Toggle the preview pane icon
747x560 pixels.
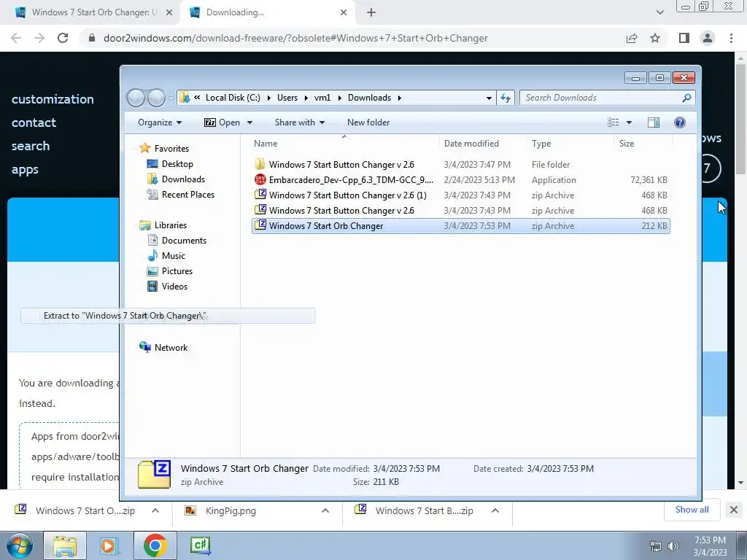tap(654, 122)
